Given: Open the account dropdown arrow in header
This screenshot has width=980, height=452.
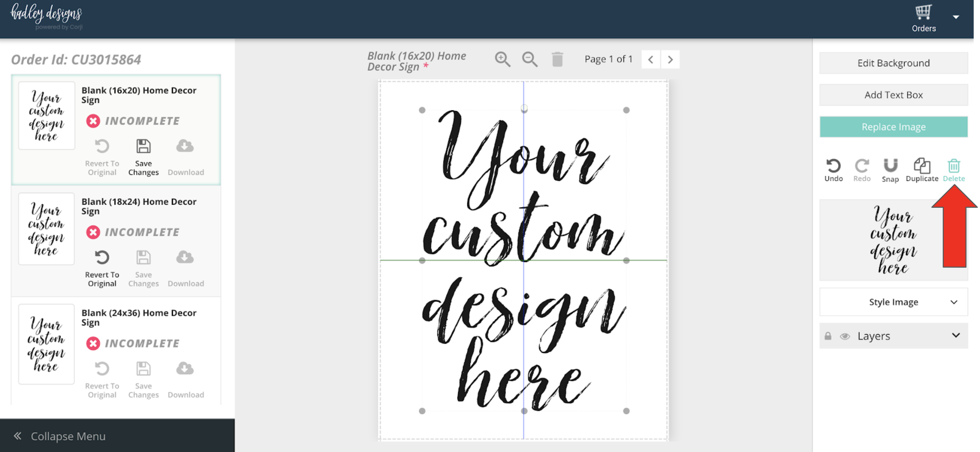Looking at the screenshot, I should [956, 17].
